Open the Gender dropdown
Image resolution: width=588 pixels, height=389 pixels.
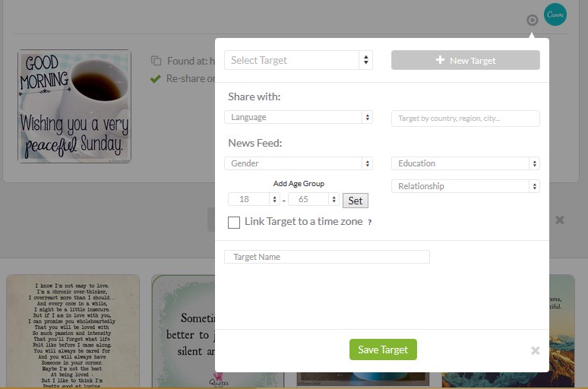[x=299, y=163]
